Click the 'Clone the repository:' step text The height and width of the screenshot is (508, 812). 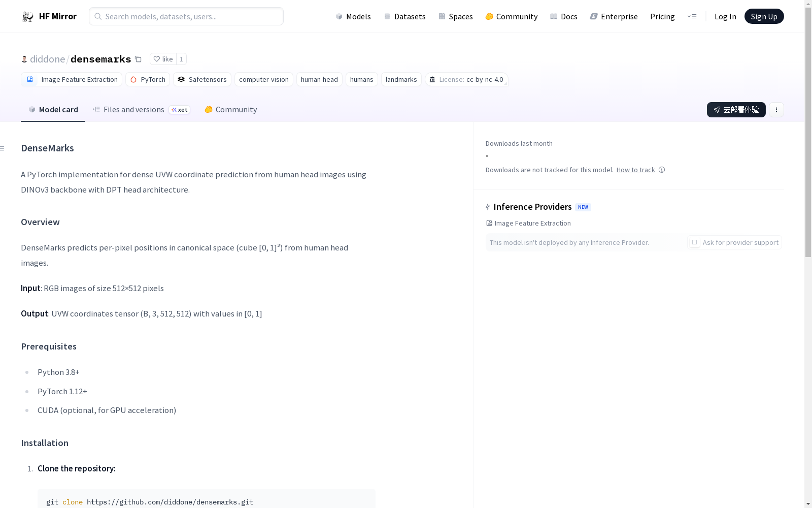click(x=77, y=468)
